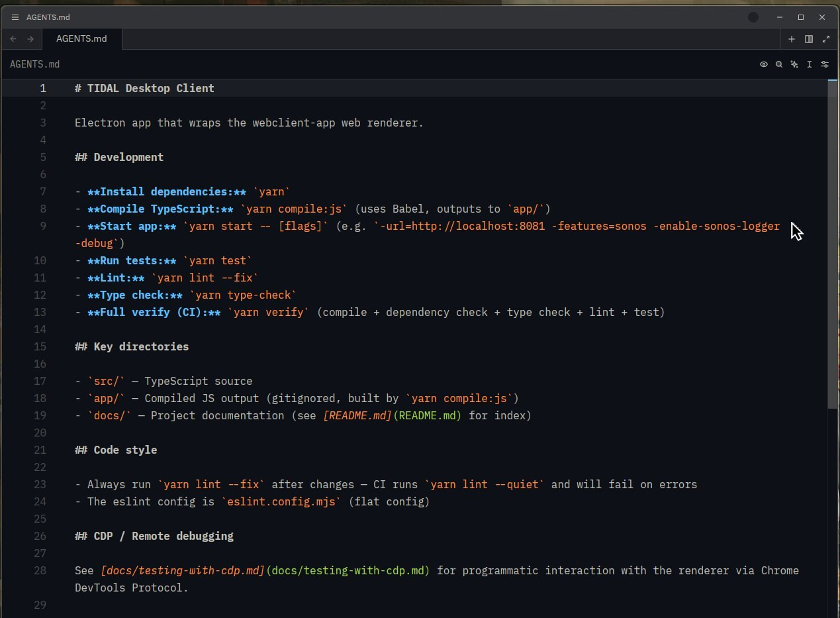
Task: Click '**Run tests:**' text
Action: point(132,260)
